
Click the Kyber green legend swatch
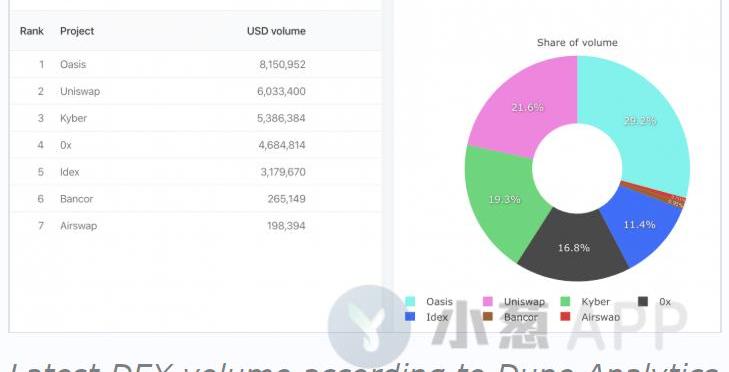click(565, 301)
